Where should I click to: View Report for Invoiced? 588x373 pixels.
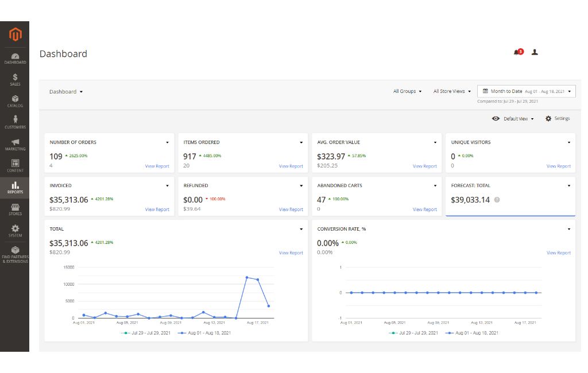coord(157,209)
